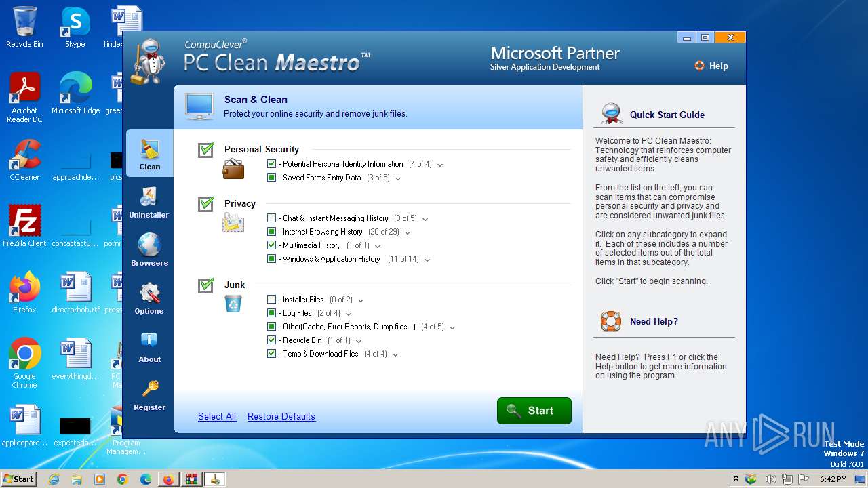Open the Options section
The width and height of the screenshot is (868, 488).
coord(149,299)
